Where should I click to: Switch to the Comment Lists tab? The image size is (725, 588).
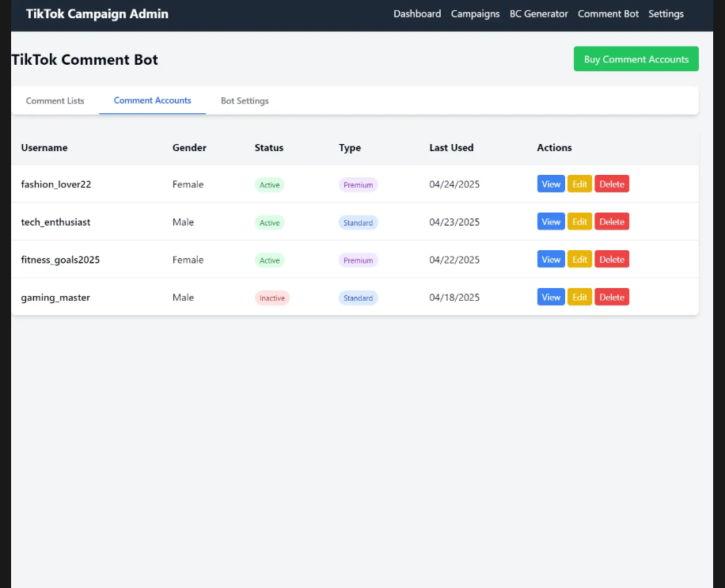55,101
